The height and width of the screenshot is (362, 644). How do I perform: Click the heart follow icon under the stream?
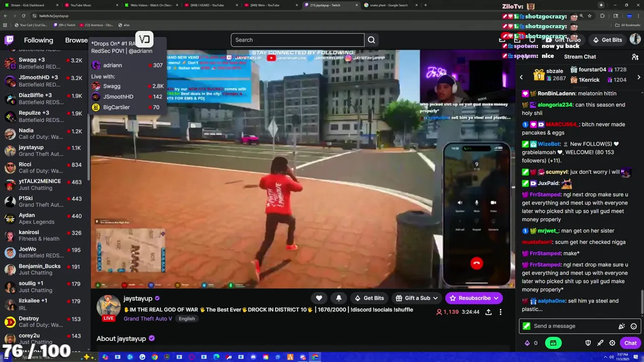[319, 298]
